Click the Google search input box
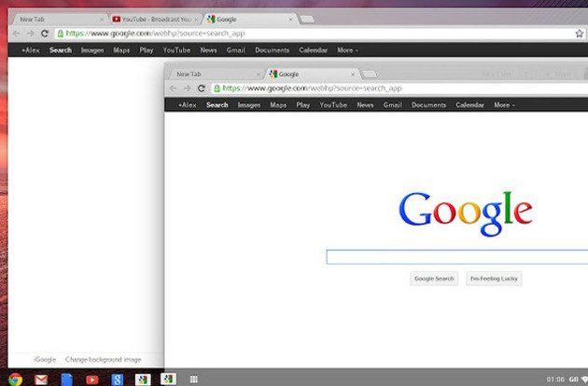Image resolution: width=588 pixels, height=386 pixels. point(457,256)
